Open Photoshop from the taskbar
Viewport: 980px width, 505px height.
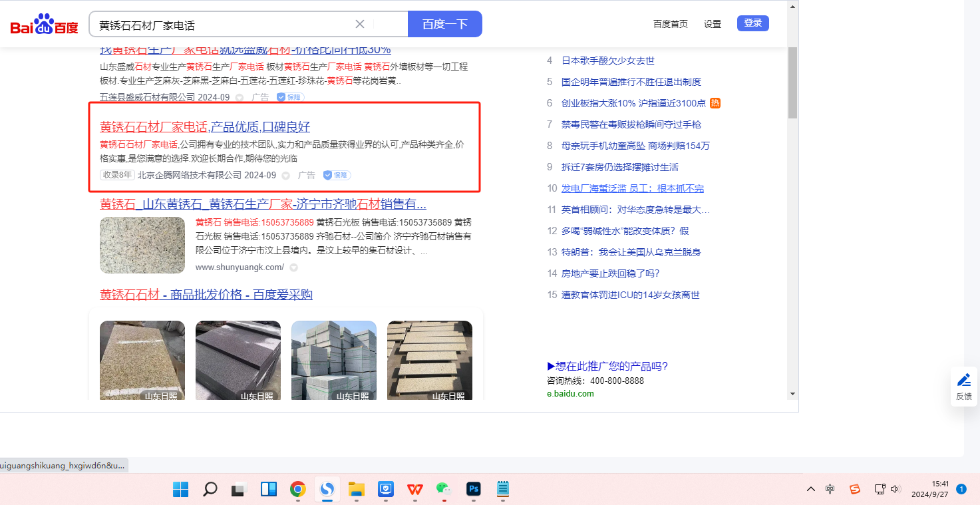[x=474, y=490]
